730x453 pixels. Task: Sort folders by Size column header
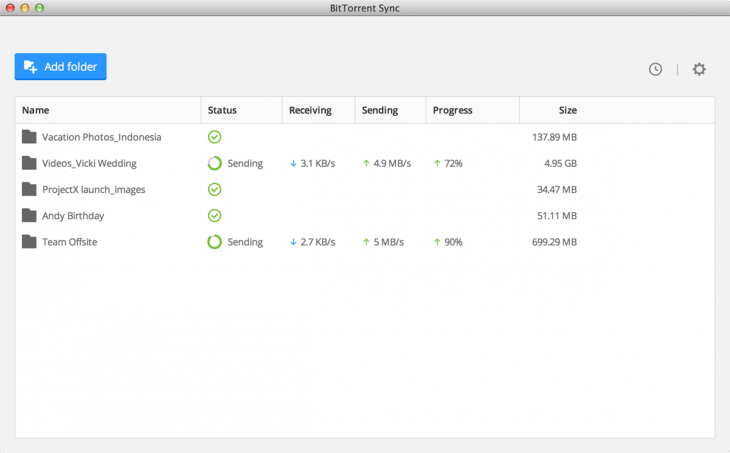(567, 110)
